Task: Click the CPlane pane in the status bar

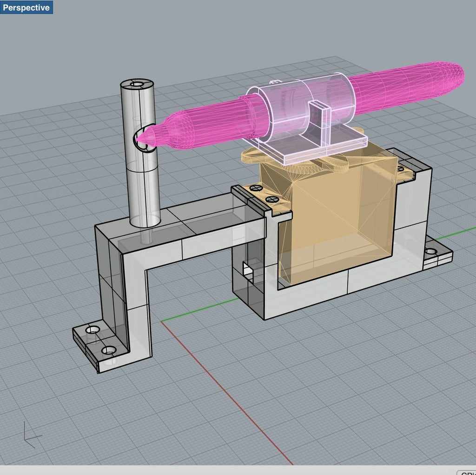Action: [x=467, y=472]
